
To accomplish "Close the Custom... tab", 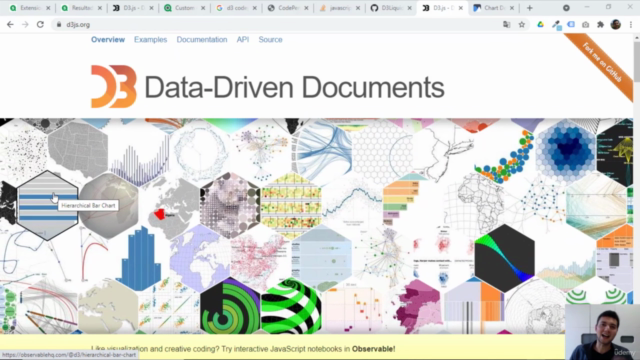I will (203, 8).
